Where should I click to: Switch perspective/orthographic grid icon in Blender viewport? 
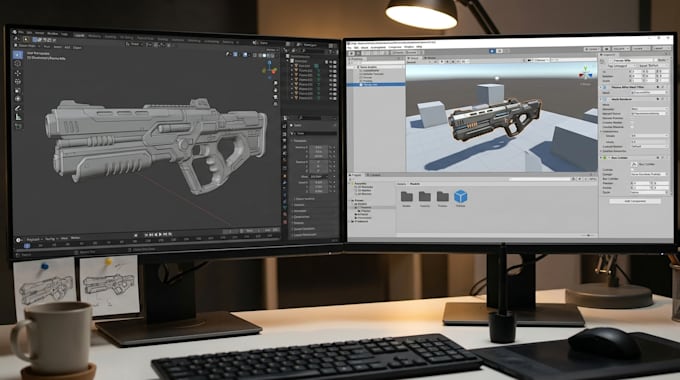(276, 104)
